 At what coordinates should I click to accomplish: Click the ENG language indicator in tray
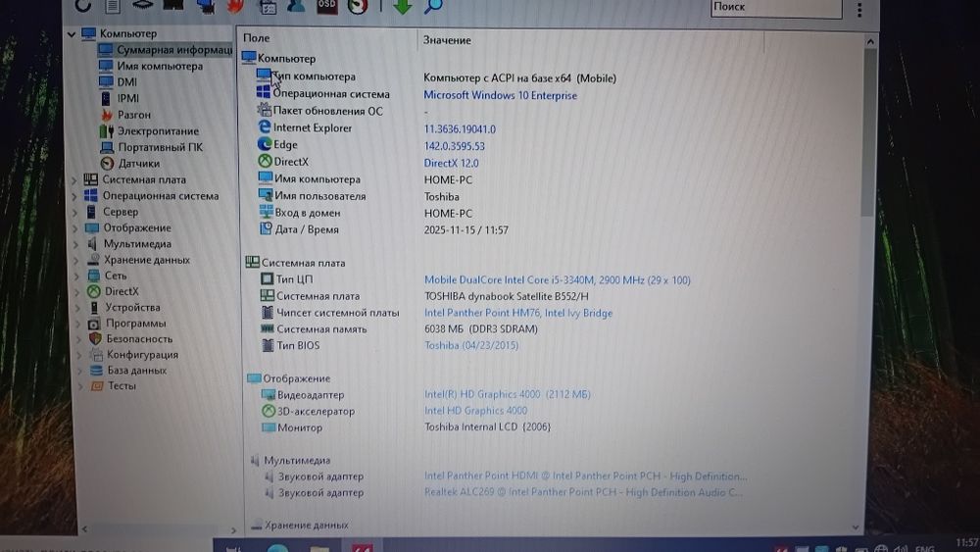coord(925,548)
